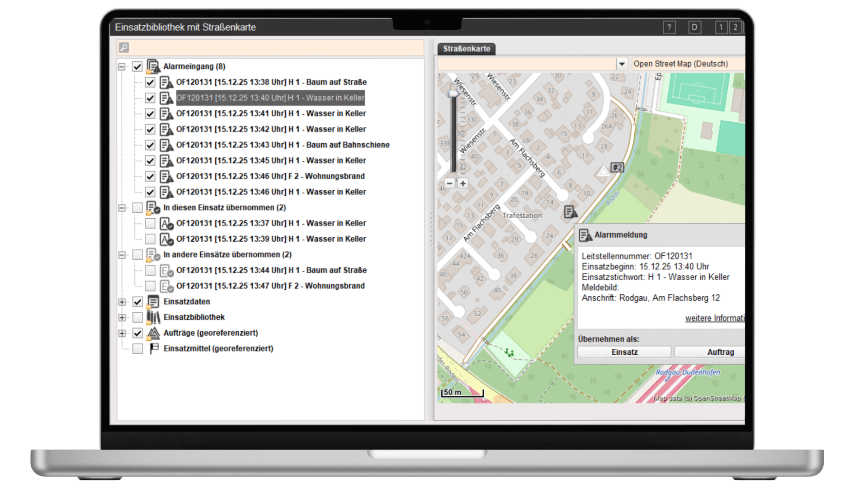Click the Einsatz button in popup
Screen dimensions: 868x488
click(624, 352)
